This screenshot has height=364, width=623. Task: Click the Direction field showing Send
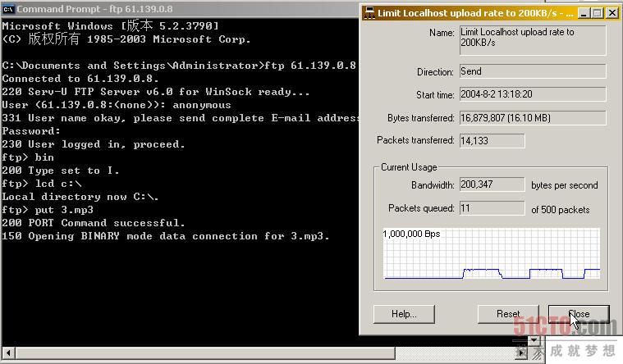533,71
